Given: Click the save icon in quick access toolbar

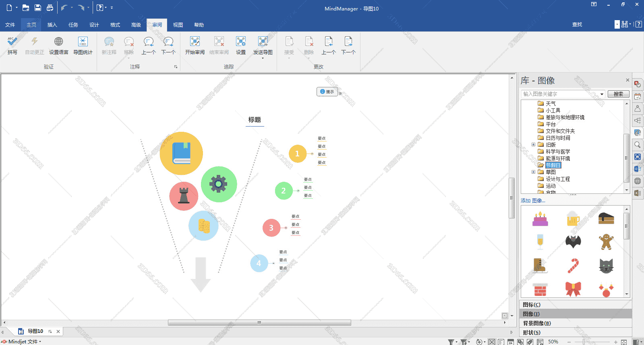Looking at the screenshot, I should (37, 8).
